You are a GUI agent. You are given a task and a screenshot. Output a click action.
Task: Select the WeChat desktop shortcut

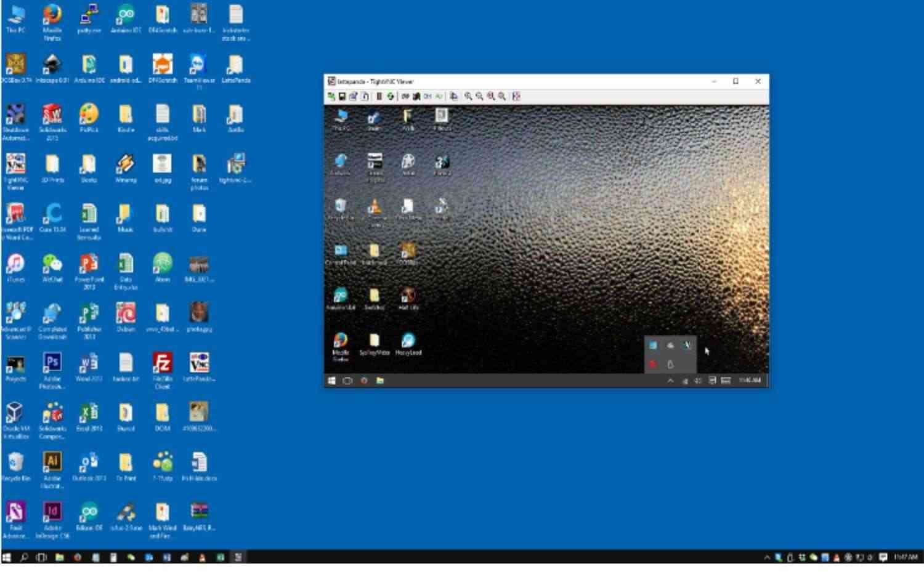[x=52, y=267]
